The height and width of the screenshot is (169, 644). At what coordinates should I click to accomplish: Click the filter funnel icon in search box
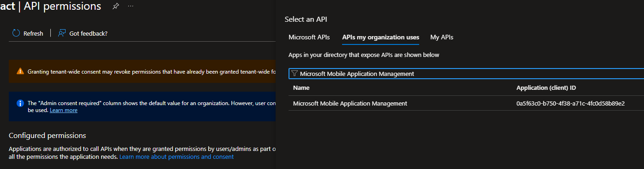click(295, 74)
